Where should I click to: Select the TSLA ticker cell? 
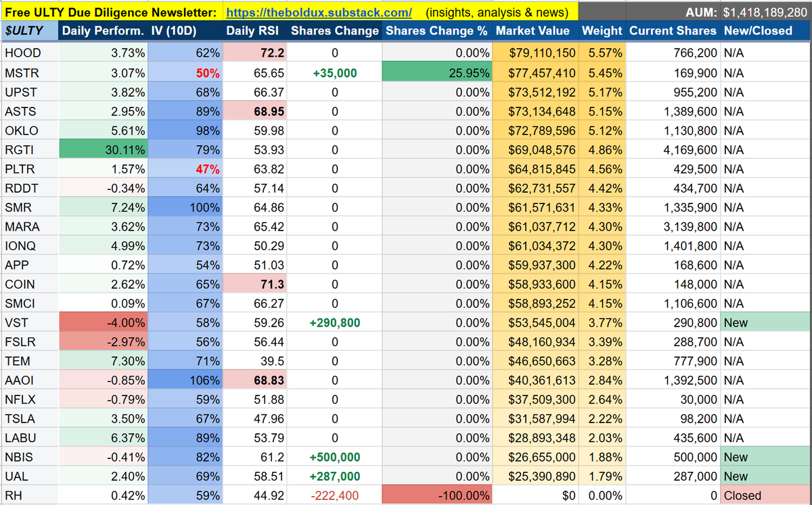coord(29,418)
